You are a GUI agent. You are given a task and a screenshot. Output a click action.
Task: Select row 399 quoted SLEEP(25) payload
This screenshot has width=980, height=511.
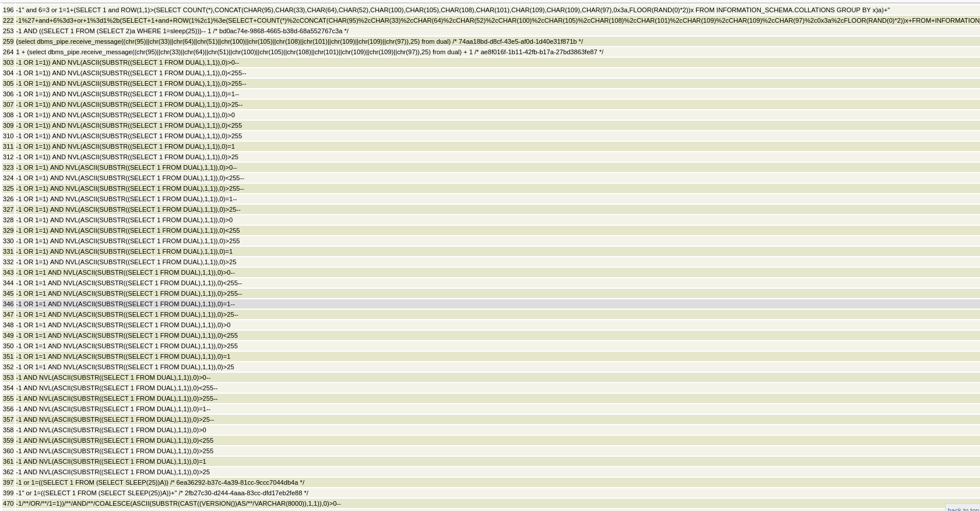tap(162, 493)
